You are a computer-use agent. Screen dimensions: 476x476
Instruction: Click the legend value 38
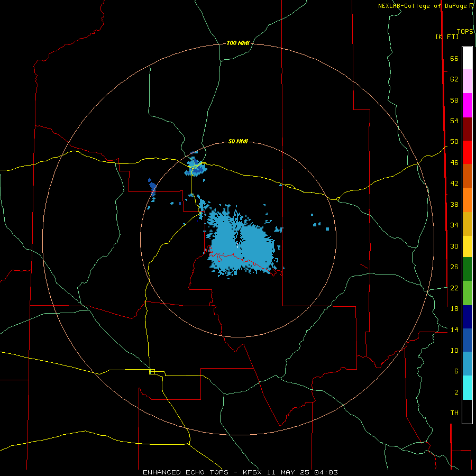(454, 204)
